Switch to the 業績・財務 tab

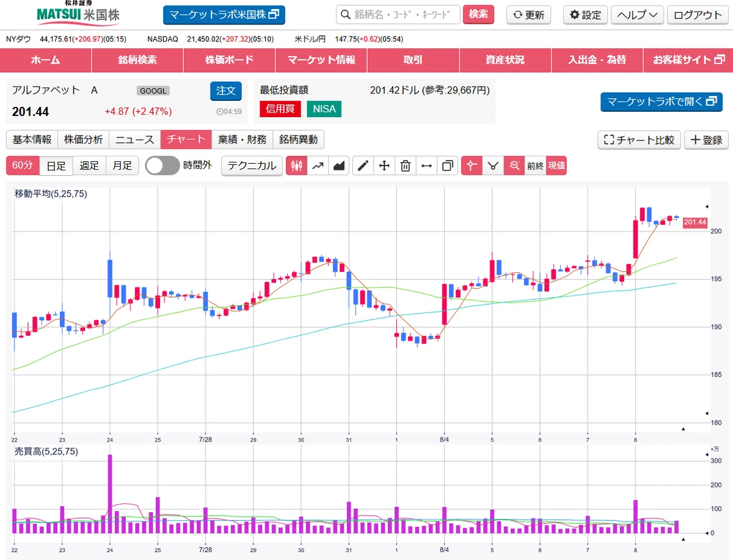[242, 140]
